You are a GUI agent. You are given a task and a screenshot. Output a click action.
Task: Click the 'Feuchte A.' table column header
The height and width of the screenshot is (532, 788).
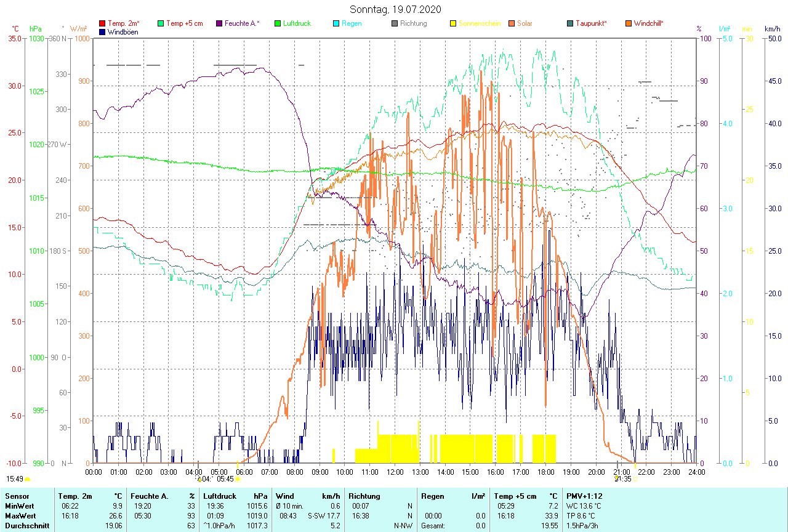148,496
